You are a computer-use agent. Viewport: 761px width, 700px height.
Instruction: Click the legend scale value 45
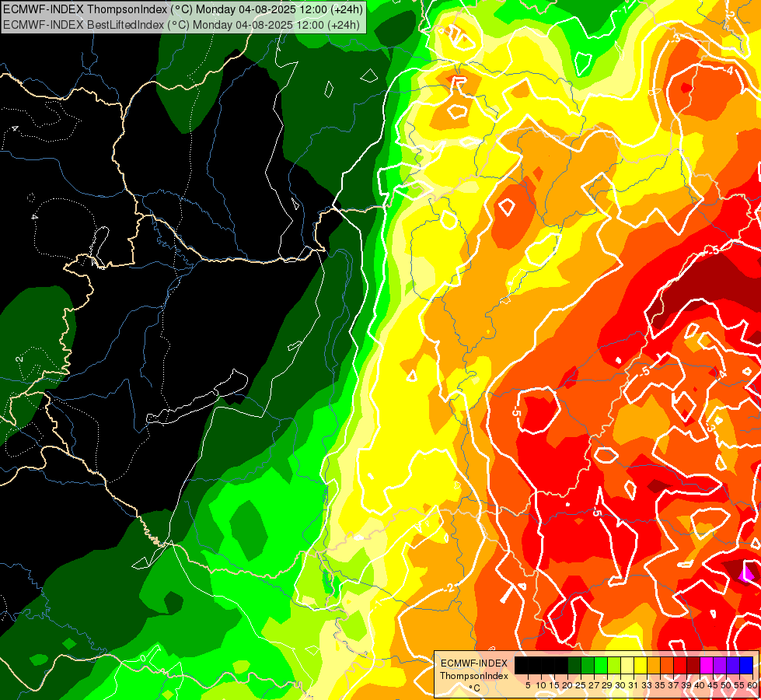pyautogui.click(x=714, y=685)
